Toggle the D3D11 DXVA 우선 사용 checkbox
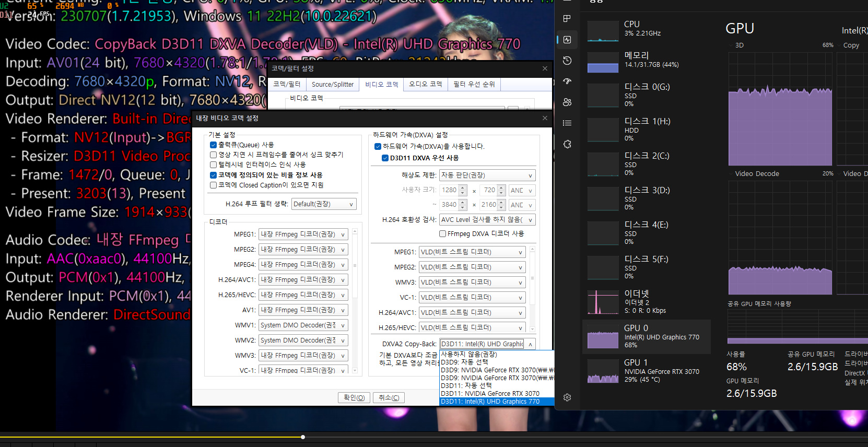 tap(385, 158)
